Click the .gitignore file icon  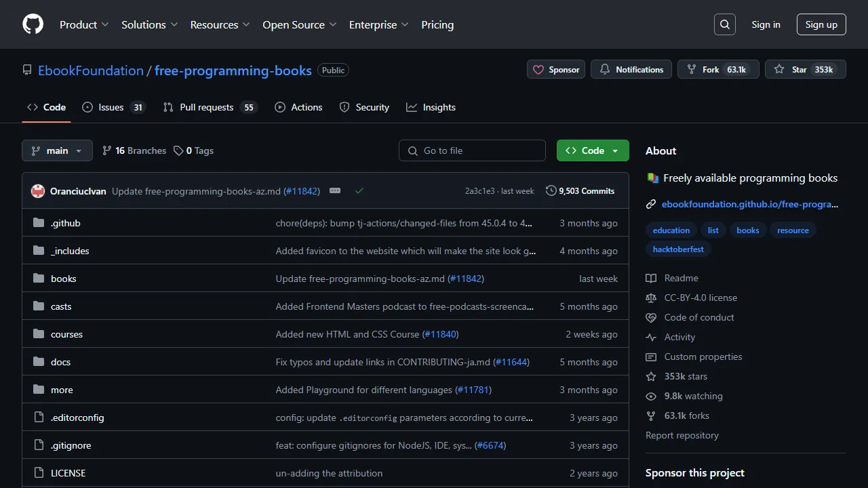click(39, 445)
